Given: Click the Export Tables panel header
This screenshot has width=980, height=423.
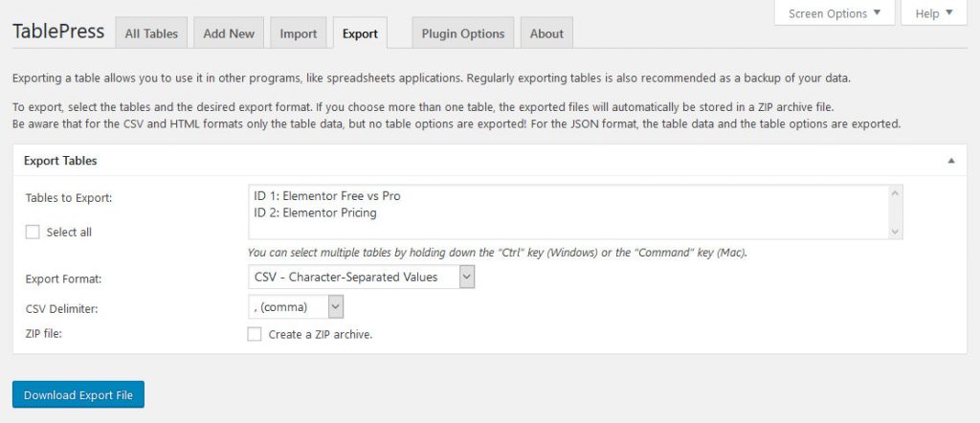Looking at the screenshot, I should (x=60, y=161).
